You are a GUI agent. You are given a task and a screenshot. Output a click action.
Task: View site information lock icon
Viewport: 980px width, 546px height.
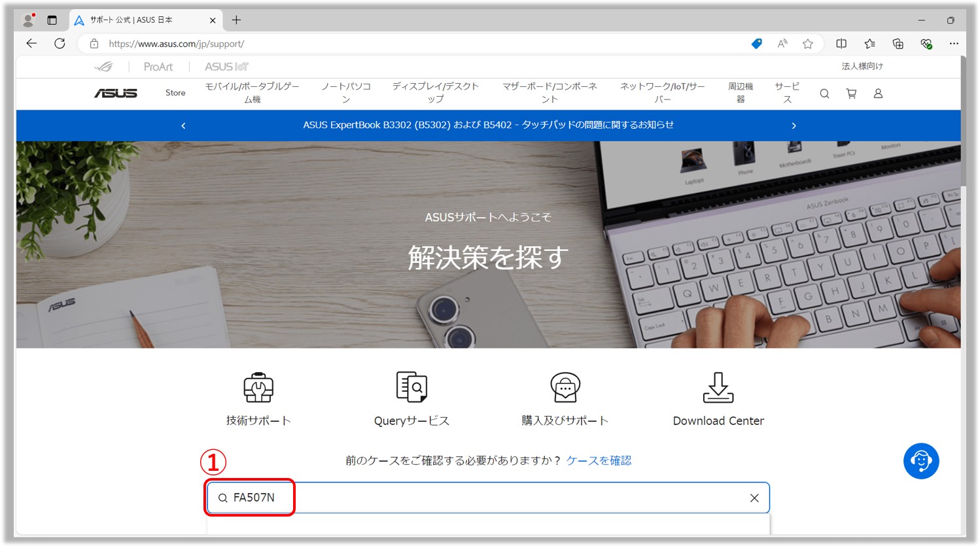point(94,44)
